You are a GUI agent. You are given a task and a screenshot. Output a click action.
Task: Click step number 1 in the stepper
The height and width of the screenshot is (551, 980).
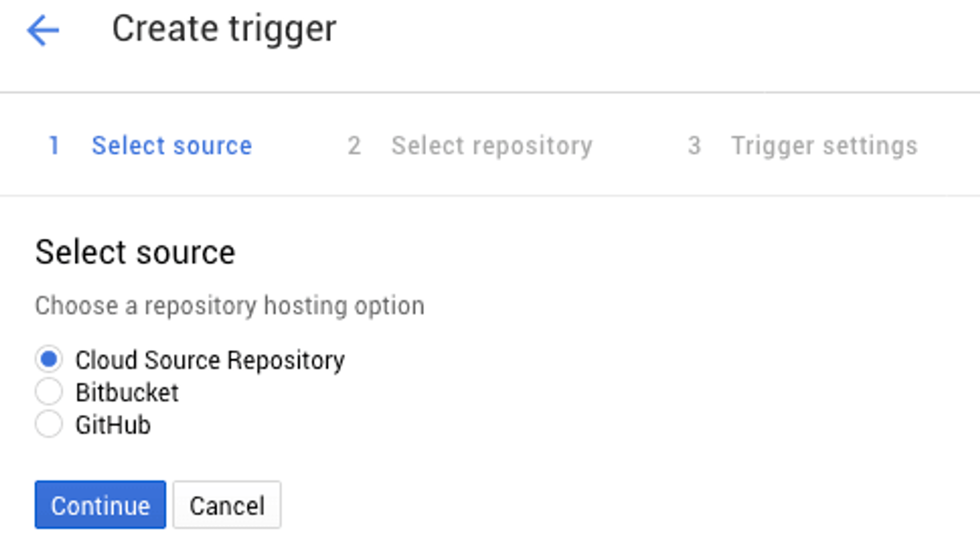[54, 146]
